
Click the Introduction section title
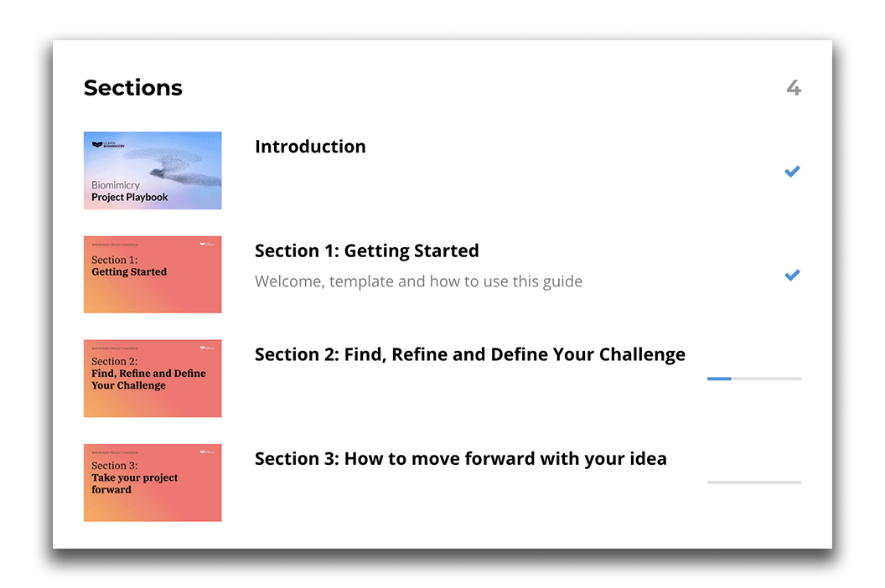pyautogui.click(x=310, y=147)
